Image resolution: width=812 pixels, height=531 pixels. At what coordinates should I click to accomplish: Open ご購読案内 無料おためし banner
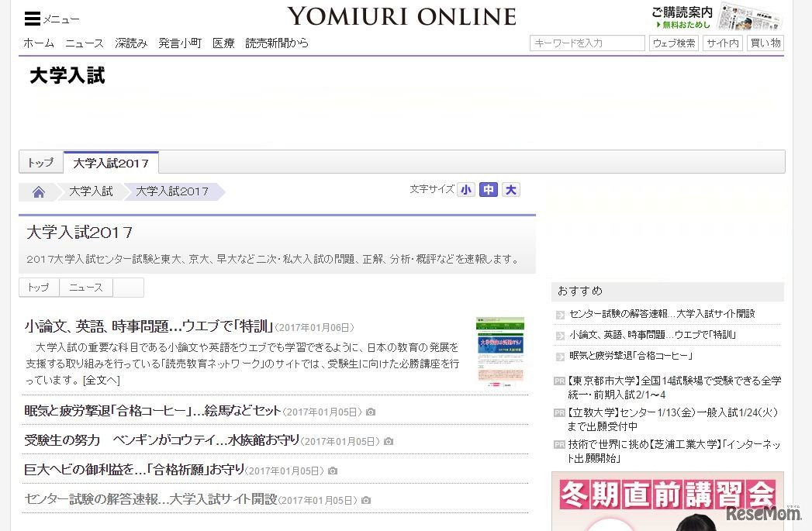(x=716, y=17)
